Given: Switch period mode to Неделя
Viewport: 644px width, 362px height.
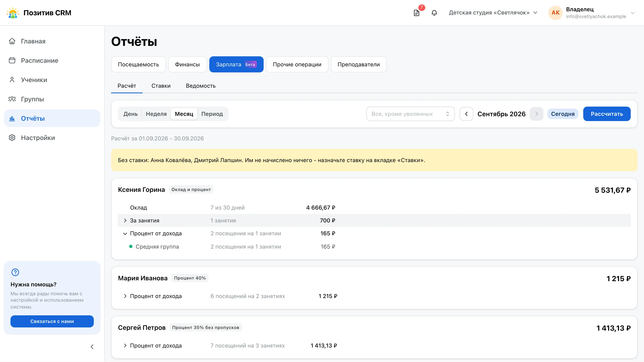Looking at the screenshot, I should (156, 114).
